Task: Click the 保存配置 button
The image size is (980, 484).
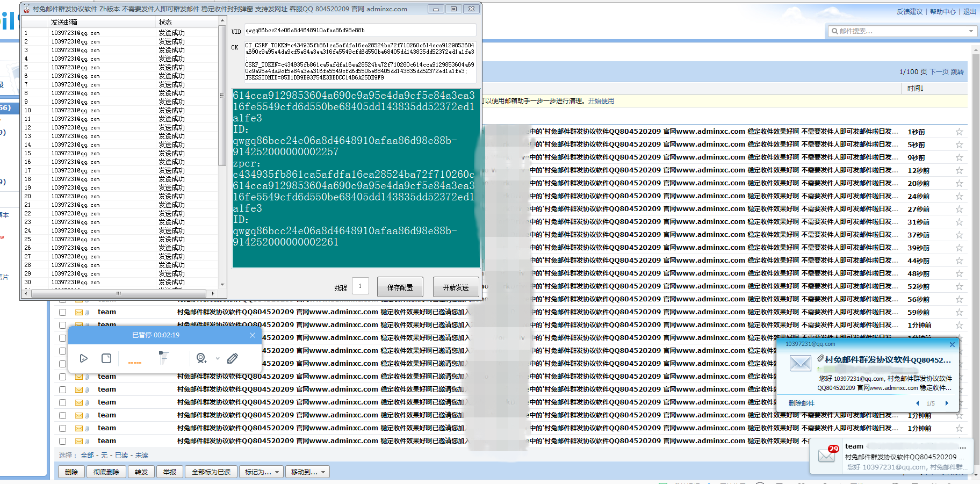Action: [400, 287]
